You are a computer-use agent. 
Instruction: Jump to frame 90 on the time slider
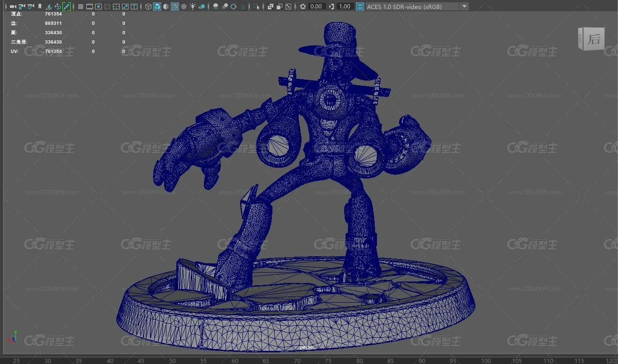(422, 361)
